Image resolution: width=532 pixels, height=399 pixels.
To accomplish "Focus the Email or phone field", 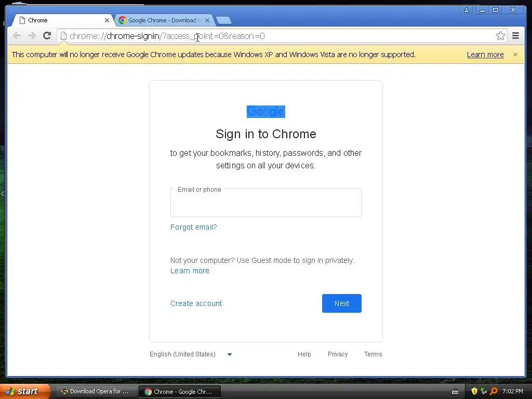I will point(265,203).
